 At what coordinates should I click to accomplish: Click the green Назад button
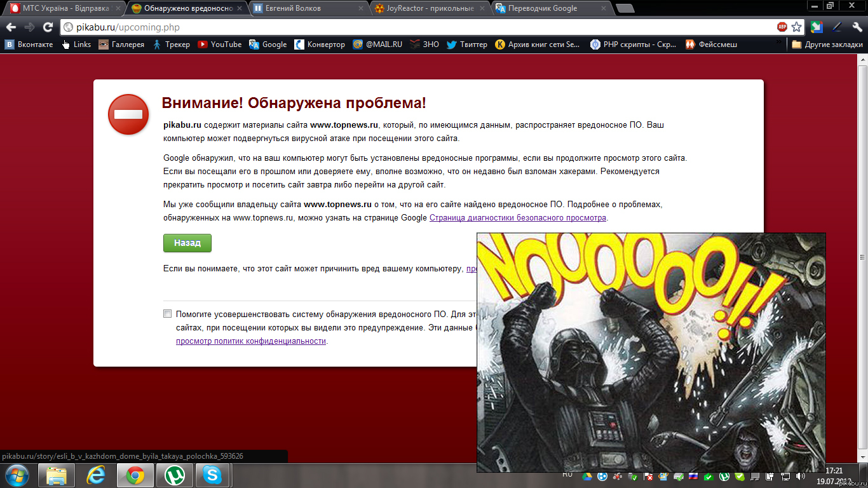coord(187,243)
